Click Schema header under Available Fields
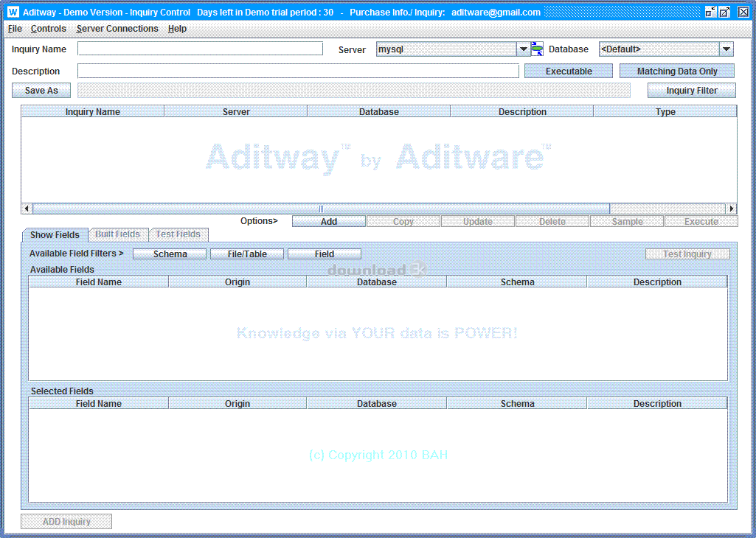The image size is (756, 538). [x=517, y=282]
